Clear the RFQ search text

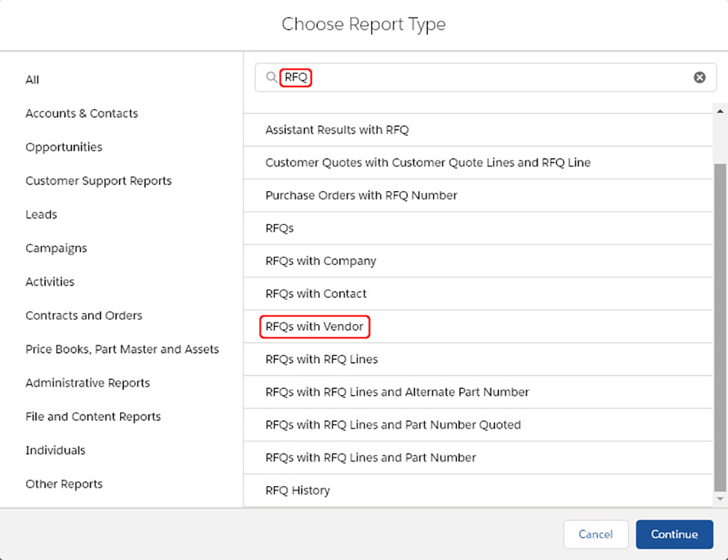tap(700, 77)
